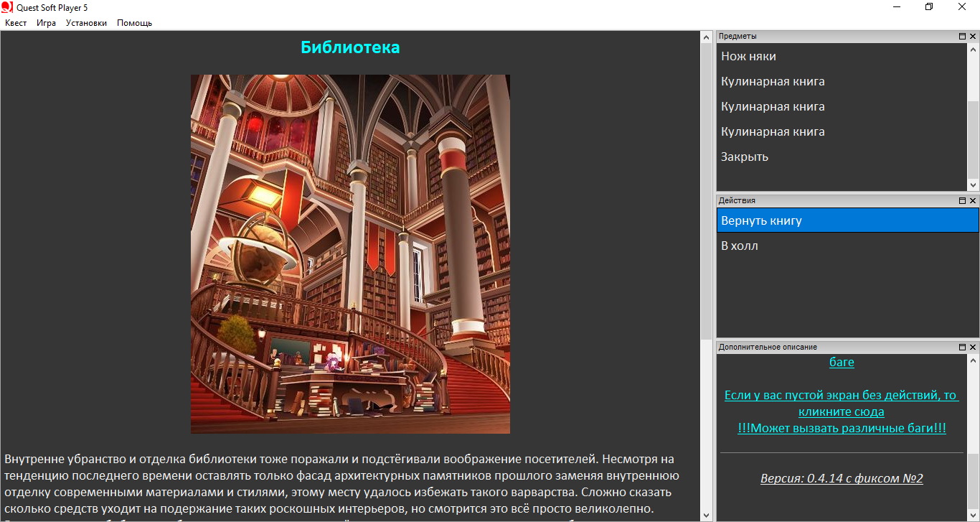Image resolution: width=980 pixels, height=522 pixels.
Task: Click the library illustration image
Action: [x=350, y=254]
